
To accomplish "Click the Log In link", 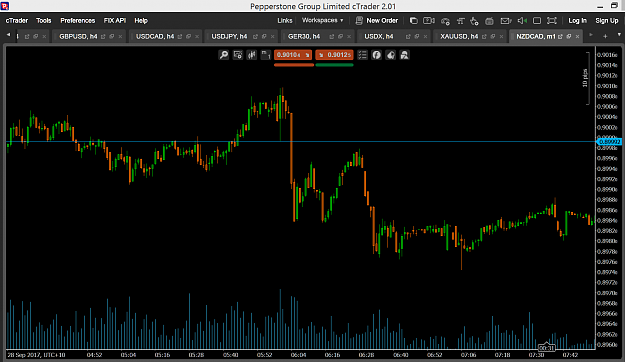I will [577, 20].
